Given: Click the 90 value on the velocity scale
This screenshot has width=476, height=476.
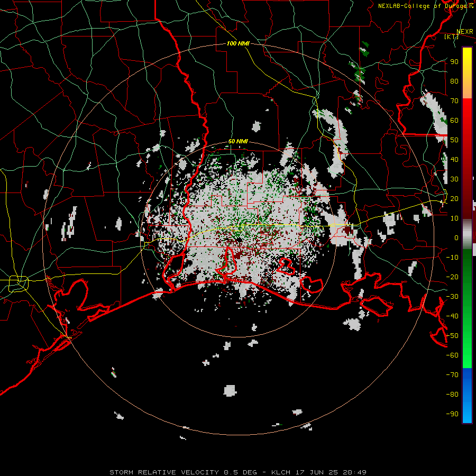Looking at the screenshot, I should (x=454, y=62).
